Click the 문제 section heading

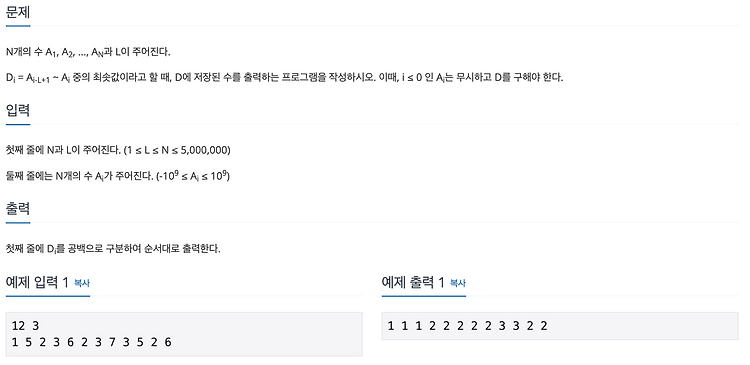point(18,12)
